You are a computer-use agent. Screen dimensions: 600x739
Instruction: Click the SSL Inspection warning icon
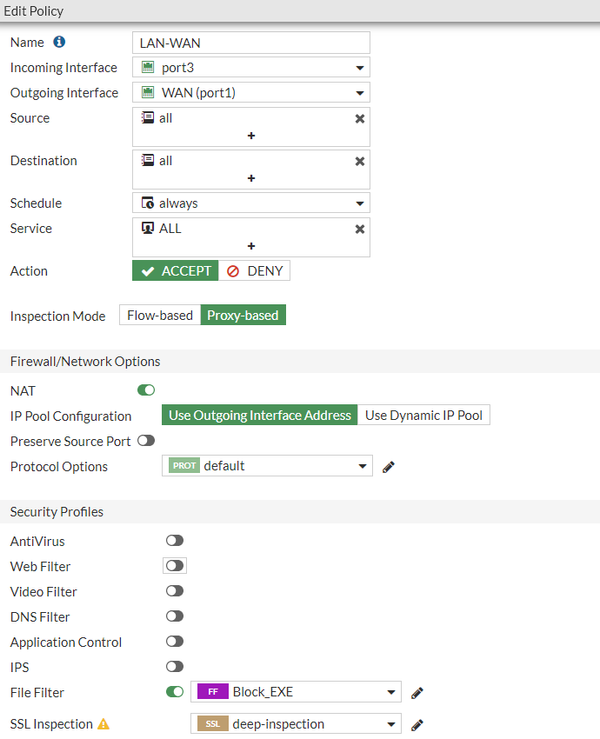click(103, 724)
